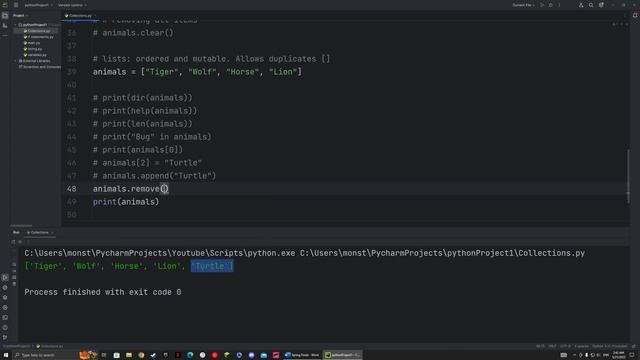Open IDE settings gear icon

point(601,5)
